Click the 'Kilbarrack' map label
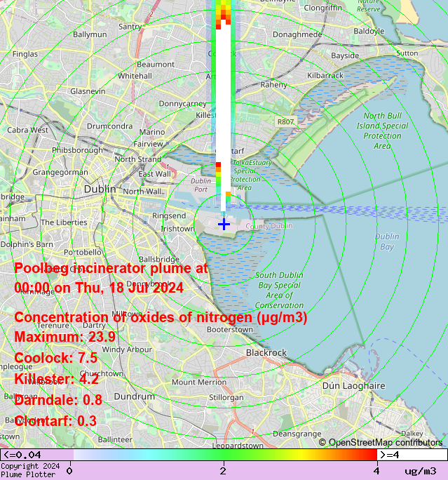 point(325,75)
